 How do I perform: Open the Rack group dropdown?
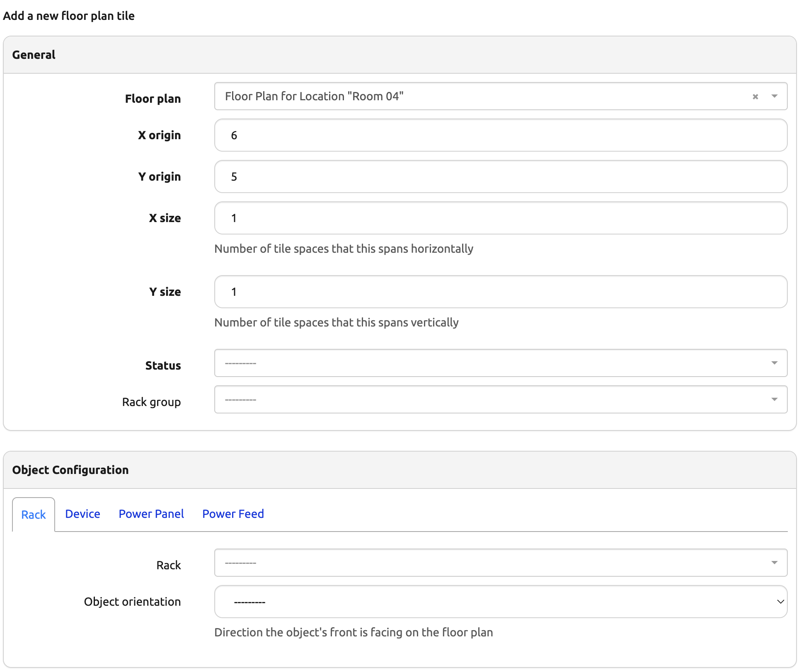point(489,399)
